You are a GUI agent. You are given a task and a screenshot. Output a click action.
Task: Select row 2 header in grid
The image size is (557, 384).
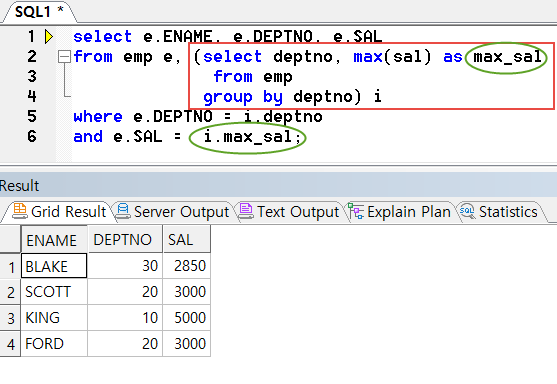click(10, 292)
